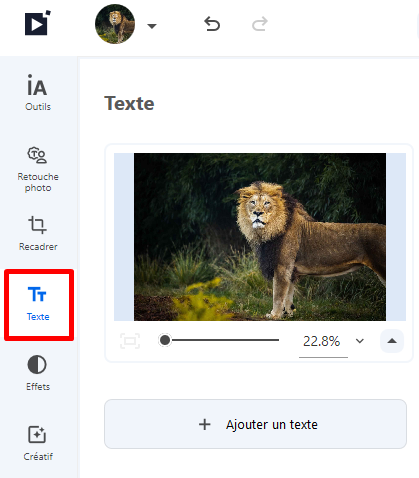The image size is (419, 478).
Task: Open the IA Outils panel
Action: point(38,92)
